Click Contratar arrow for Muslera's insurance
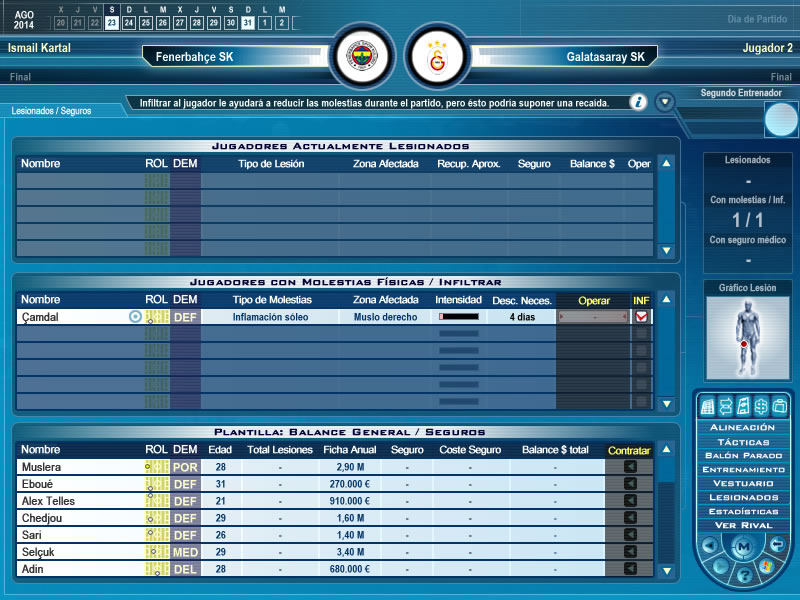800x600 pixels. pos(630,467)
